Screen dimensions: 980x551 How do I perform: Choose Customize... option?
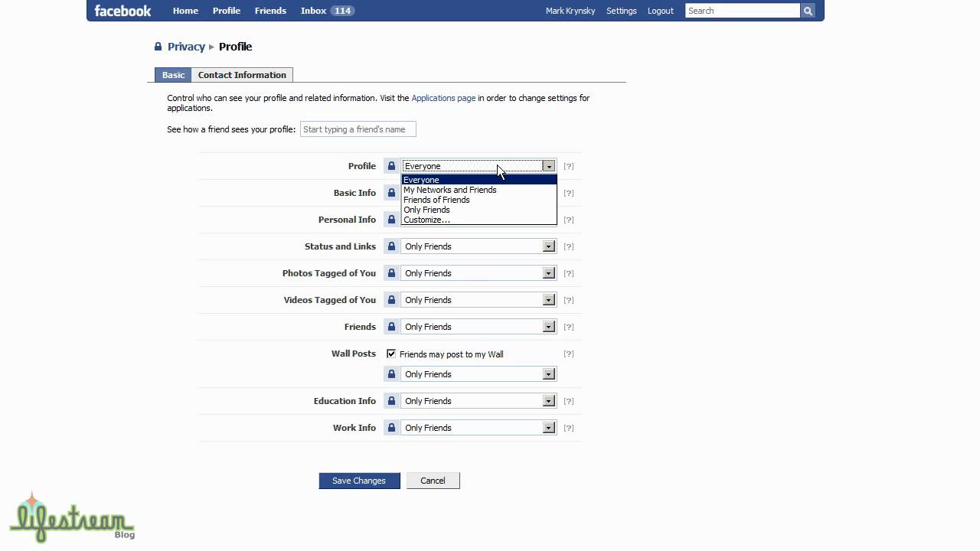point(479,220)
